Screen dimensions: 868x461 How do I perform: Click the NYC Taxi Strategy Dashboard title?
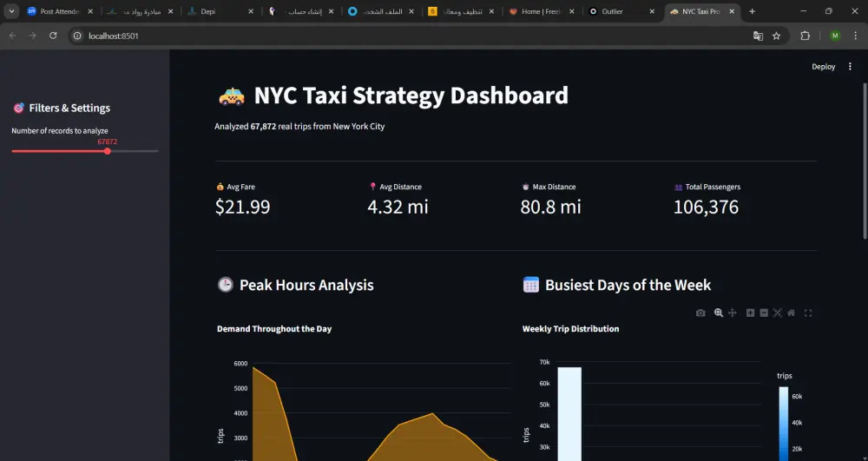point(411,95)
